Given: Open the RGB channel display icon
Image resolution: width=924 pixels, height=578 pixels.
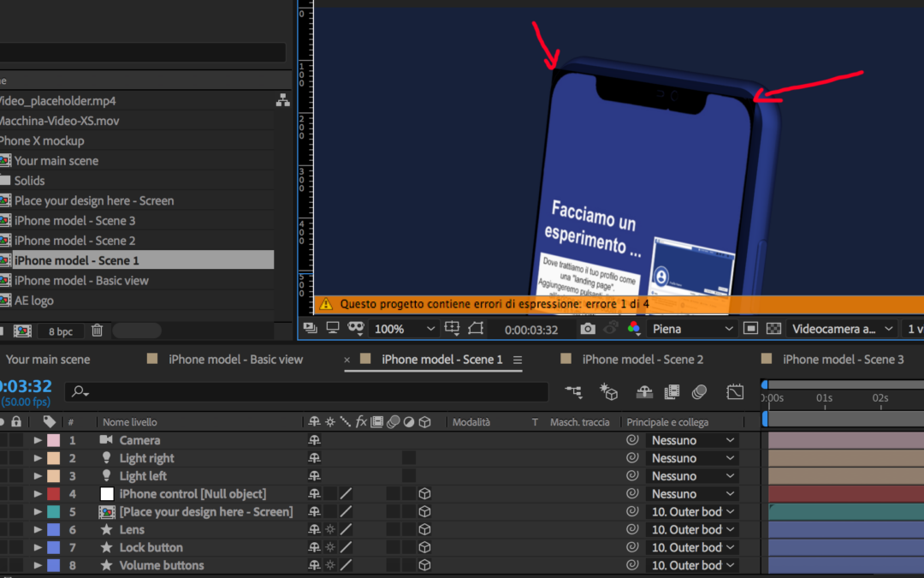Looking at the screenshot, I should tap(633, 329).
